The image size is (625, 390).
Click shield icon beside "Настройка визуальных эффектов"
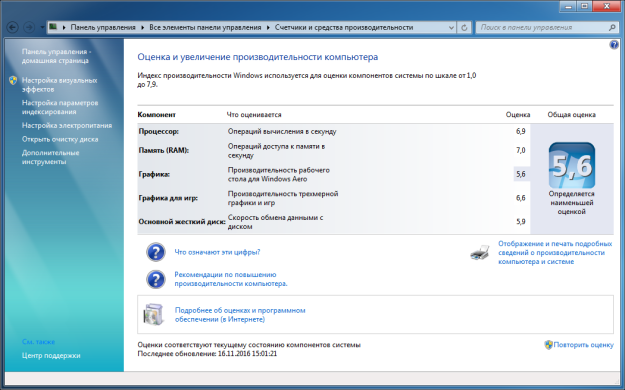pyautogui.click(x=13, y=81)
